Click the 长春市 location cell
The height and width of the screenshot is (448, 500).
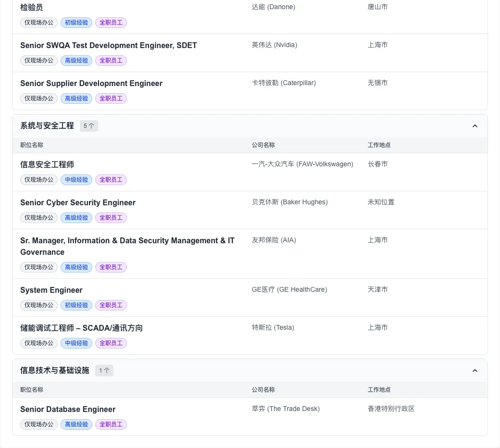click(x=377, y=164)
